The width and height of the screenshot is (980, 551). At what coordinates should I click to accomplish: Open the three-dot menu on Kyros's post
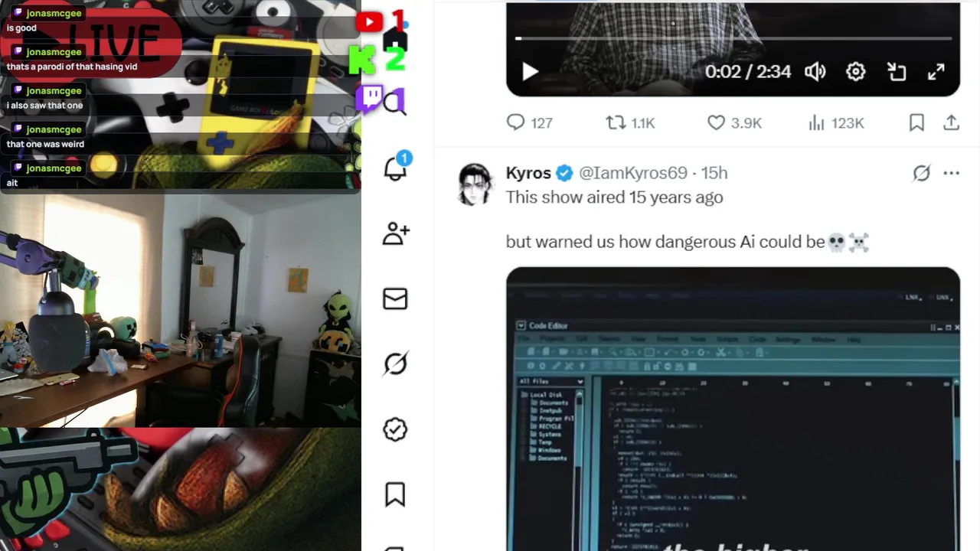(952, 174)
